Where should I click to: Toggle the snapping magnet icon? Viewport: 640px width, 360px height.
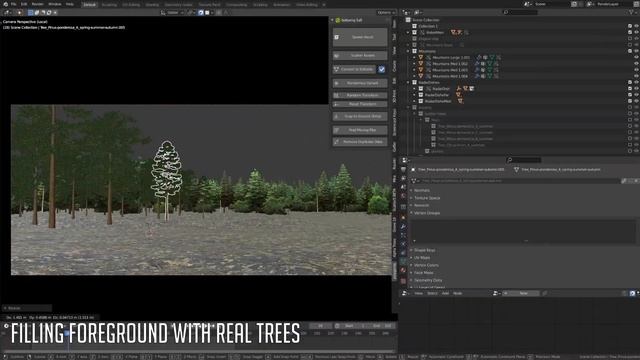201,13
